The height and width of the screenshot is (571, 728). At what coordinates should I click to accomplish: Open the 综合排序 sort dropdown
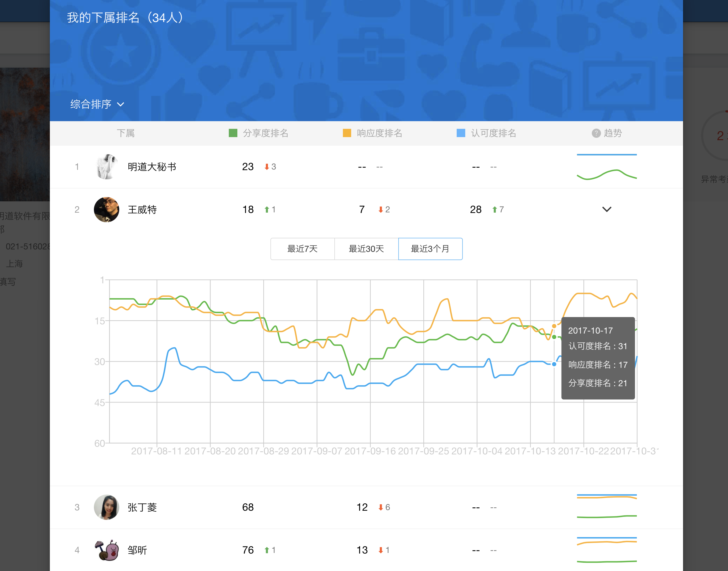coord(97,104)
